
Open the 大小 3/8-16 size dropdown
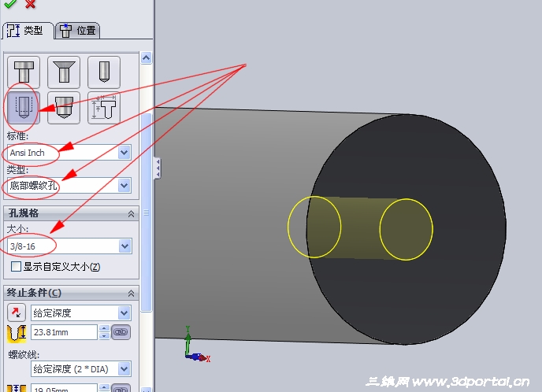124,246
